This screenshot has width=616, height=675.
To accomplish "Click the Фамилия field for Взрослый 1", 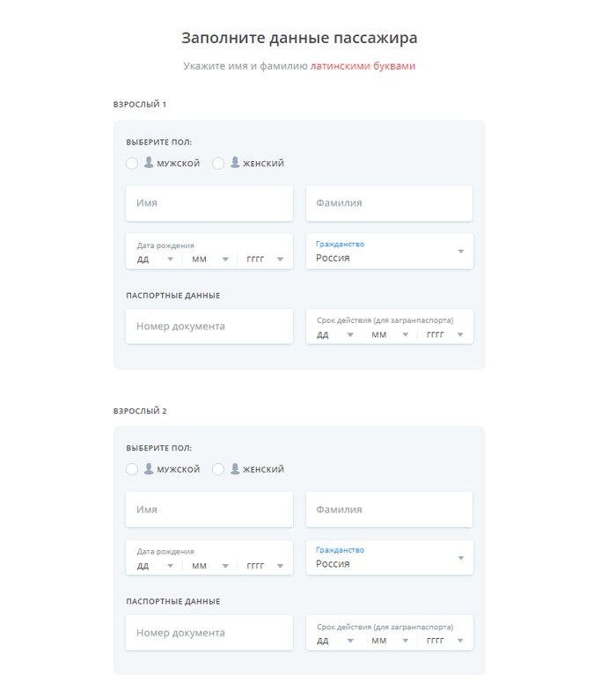I will (389, 203).
